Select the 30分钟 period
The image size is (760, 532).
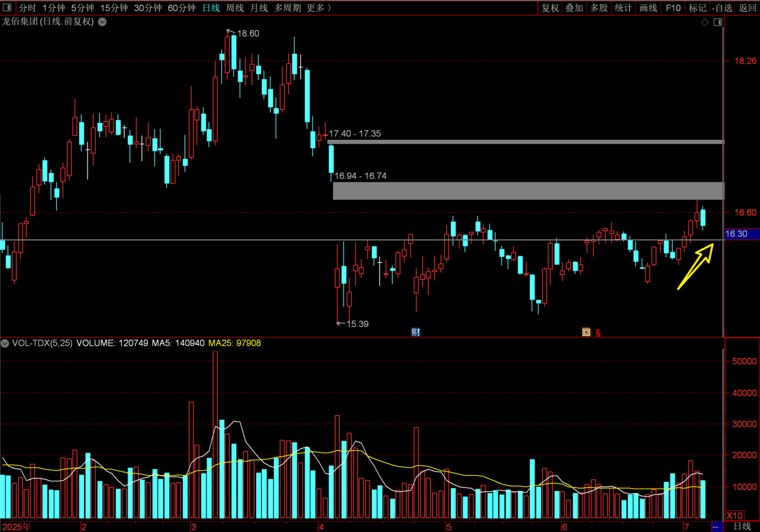(148, 8)
